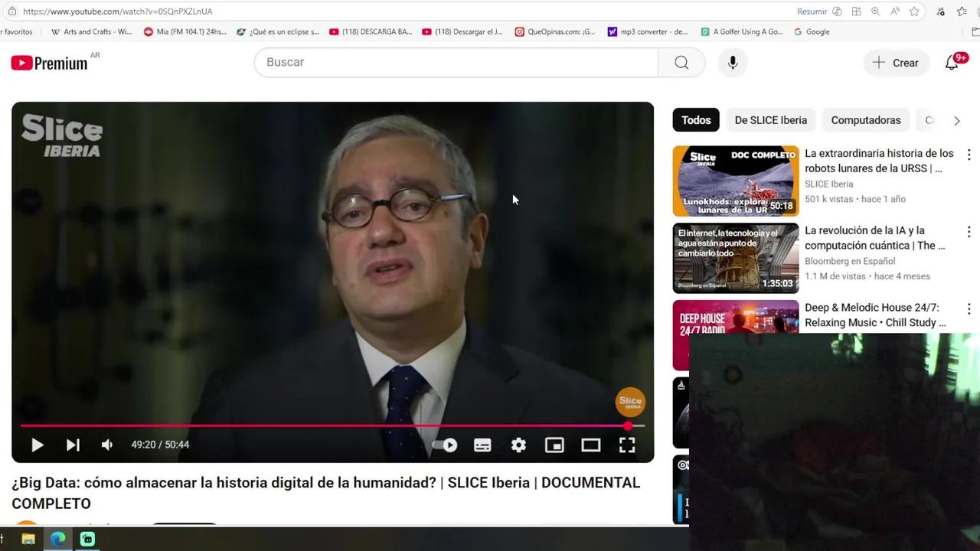
Task: Select the Computadoras filter chip
Action: click(x=865, y=120)
